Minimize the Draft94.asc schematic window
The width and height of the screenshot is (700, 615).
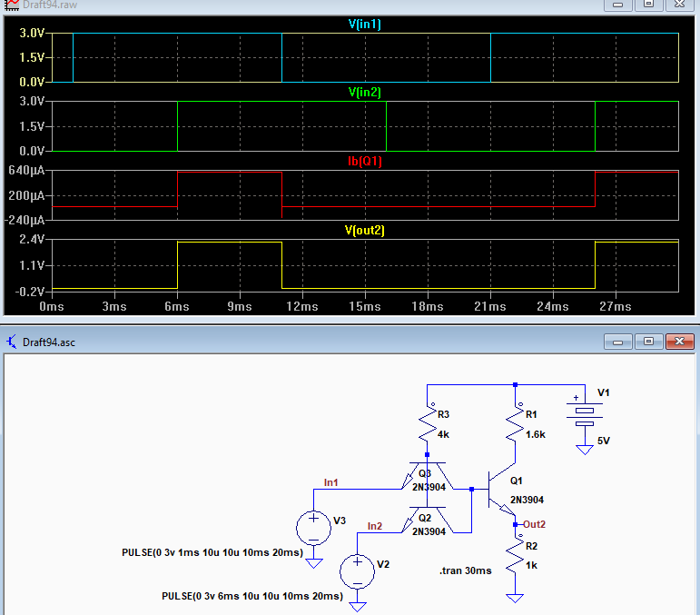[x=618, y=342]
